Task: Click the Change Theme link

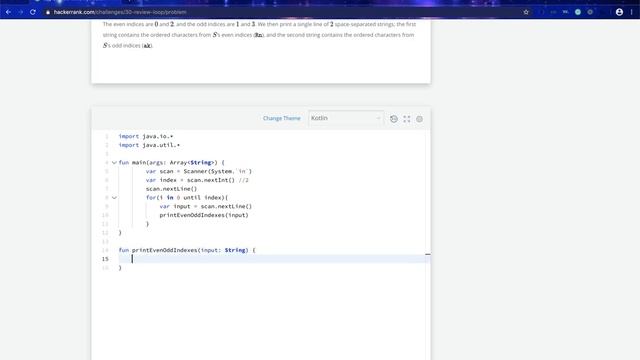Action: 282,118
